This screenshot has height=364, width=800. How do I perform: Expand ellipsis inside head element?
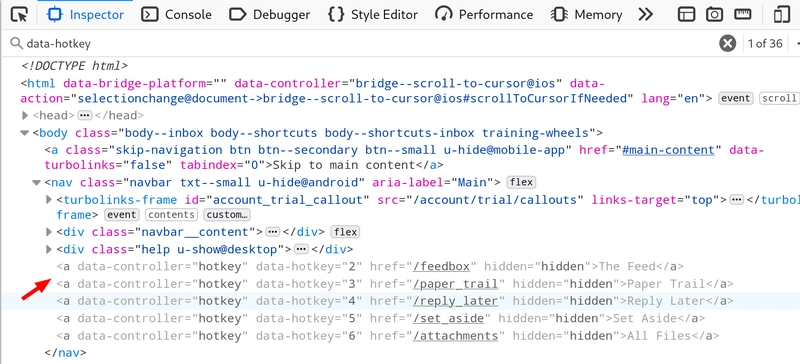(84, 116)
